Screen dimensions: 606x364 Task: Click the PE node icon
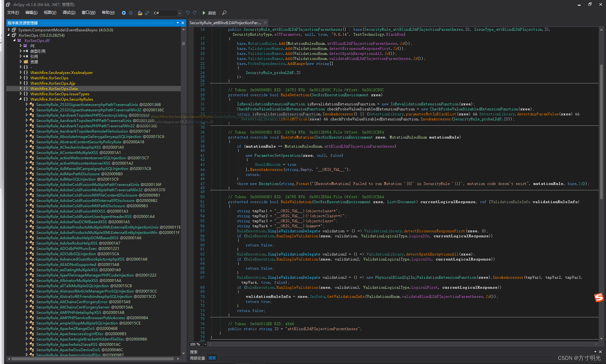25,46
